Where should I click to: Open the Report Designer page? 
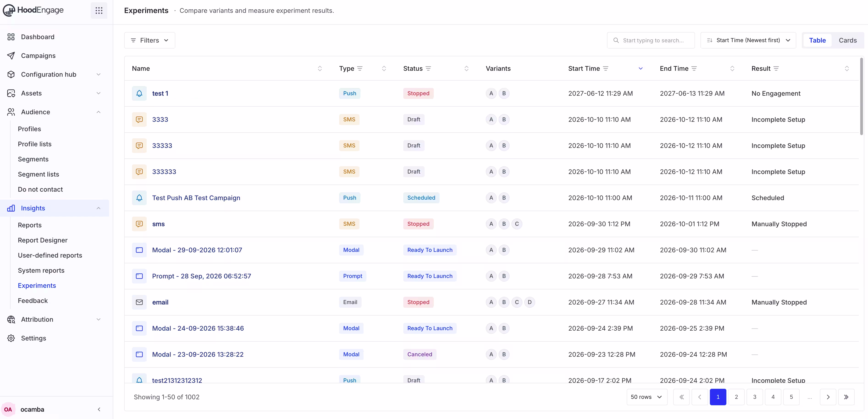[x=42, y=240]
